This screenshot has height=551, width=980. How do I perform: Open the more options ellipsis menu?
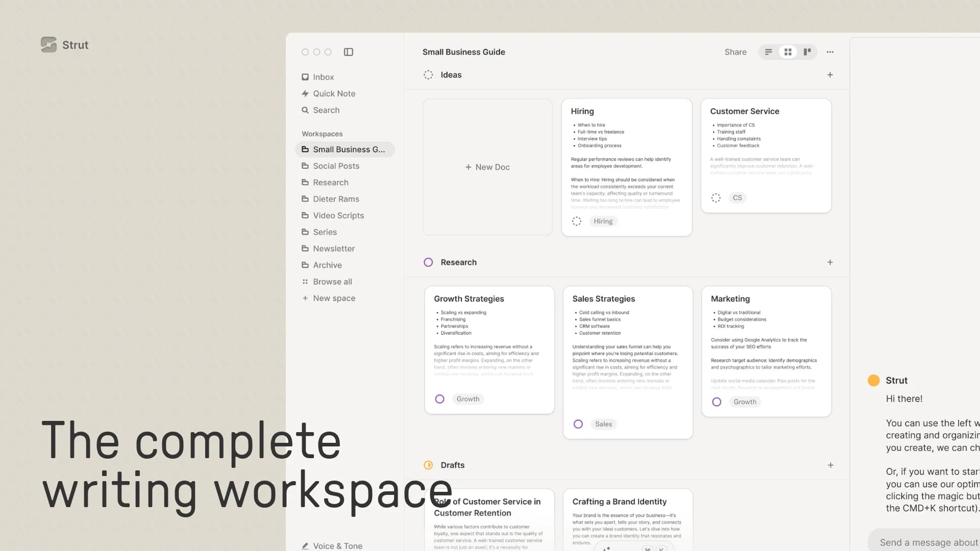click(830, 52)
